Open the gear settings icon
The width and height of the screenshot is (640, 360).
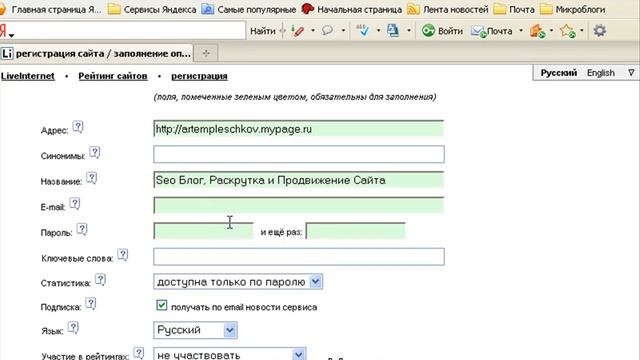[x=600, y=31]
